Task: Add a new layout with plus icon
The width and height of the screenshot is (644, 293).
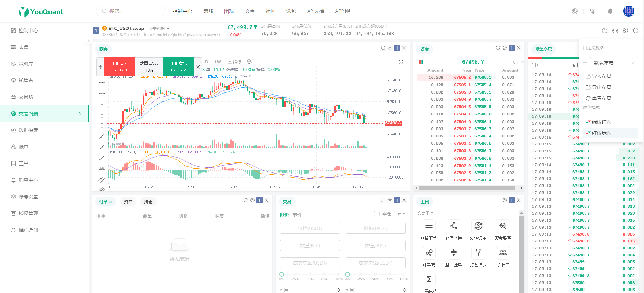Action: coord(585,63)
